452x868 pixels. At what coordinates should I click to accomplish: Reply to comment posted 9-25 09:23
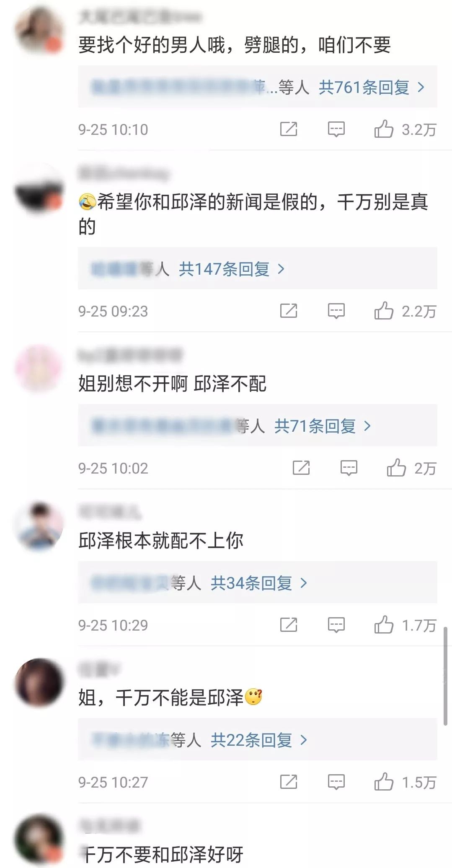pos(336,311)
